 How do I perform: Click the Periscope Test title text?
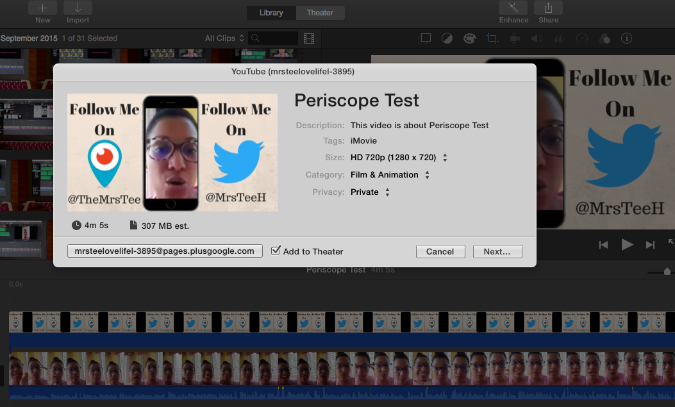[356, 100]
